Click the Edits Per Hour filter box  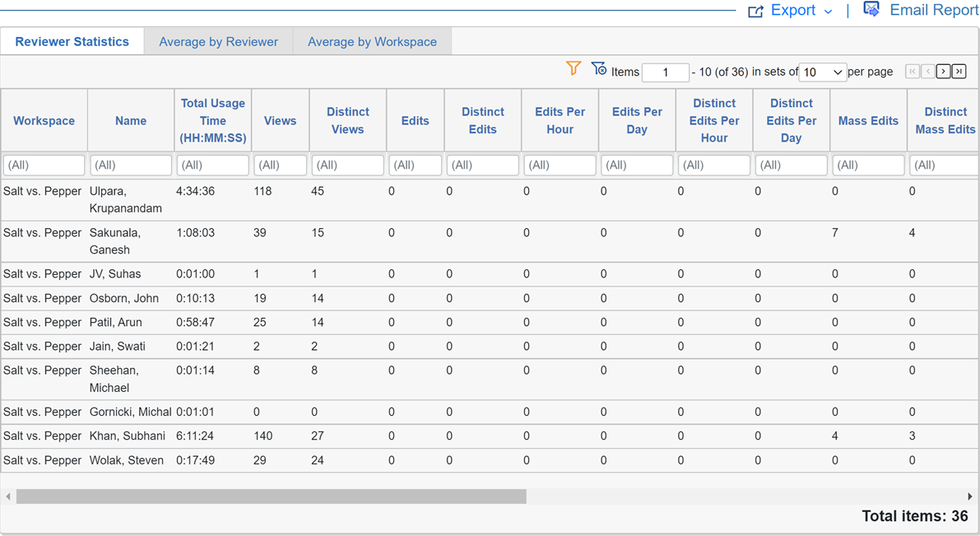click(x=560, y=165)
